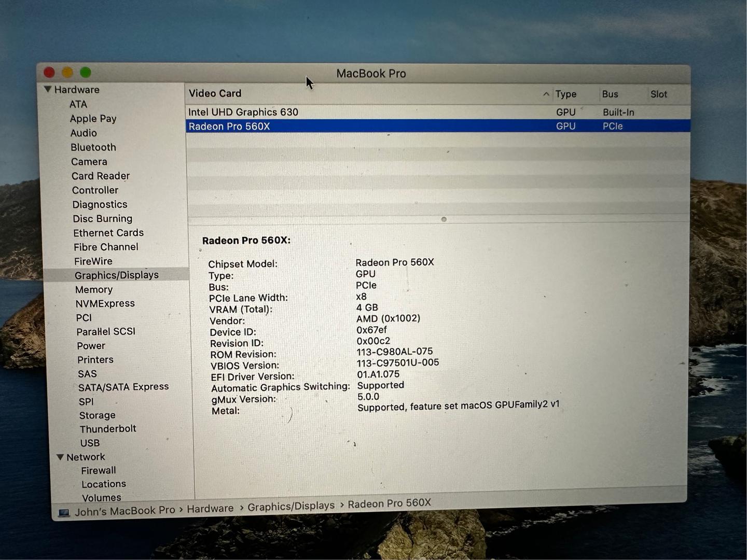This screenshot has width=747, height=560.
Task: Click the vendor value AMD (0x1002)
Action: (388, 318)
